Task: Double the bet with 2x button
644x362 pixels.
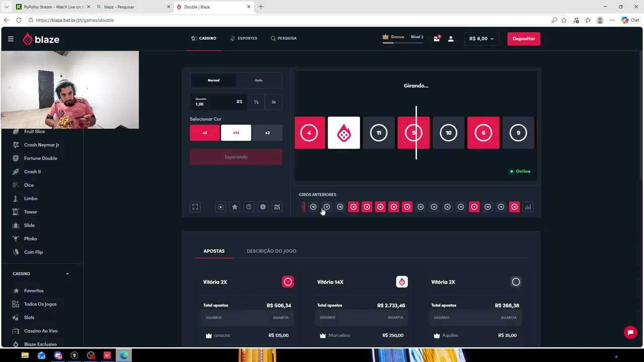Action: (x=274, y=102)
